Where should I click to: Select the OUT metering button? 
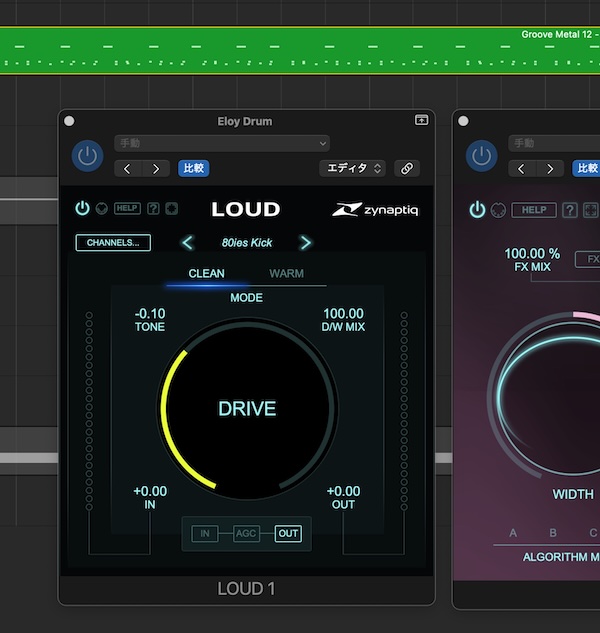(288, 534)
